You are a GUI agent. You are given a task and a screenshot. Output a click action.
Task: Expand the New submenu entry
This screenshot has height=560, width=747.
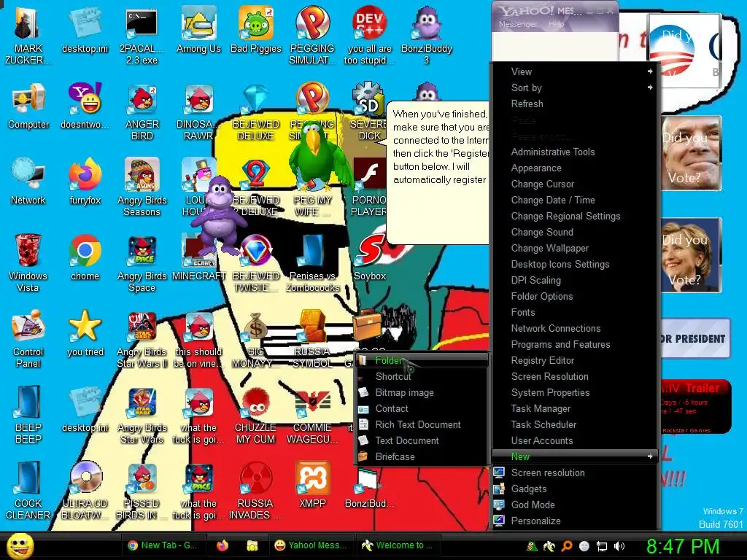pyautogui.click(x=575, y=456)
